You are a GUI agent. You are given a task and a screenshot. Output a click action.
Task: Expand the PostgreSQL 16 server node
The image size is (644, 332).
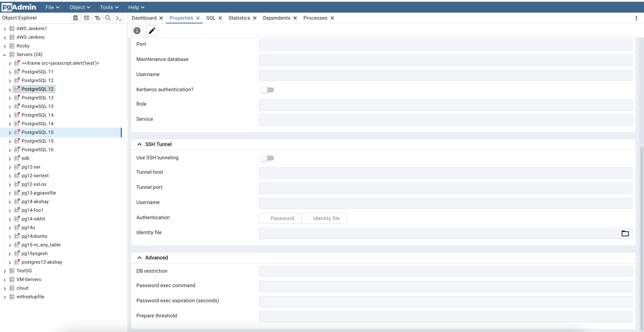pyautogui.click(x=10, y=149)
